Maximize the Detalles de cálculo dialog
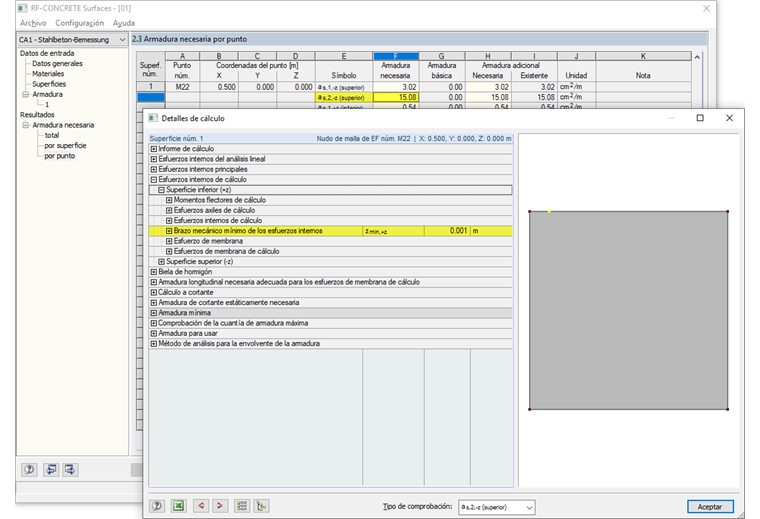This screenshot has height=519, width=760. [x=700, y=118]
